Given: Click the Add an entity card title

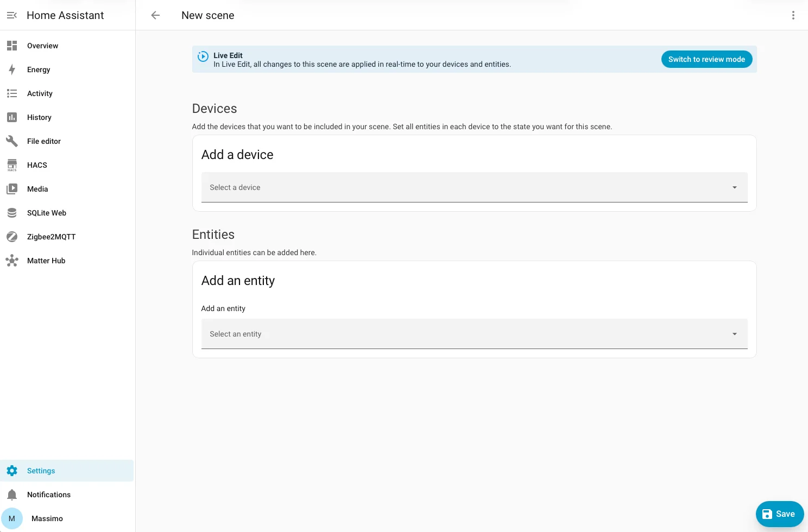Looking at the screenshot, I should point(238,281).
